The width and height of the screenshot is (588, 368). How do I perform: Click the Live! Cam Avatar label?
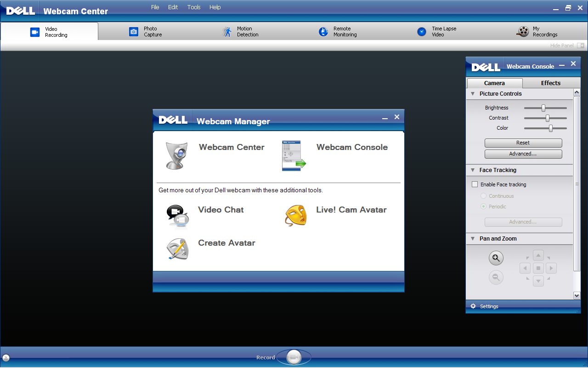(351, 210)
